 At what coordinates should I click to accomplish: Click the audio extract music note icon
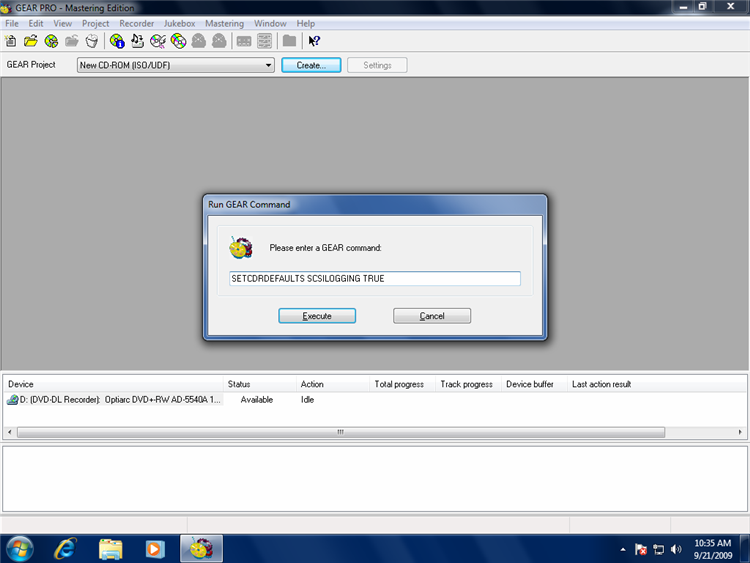[x=137, y=41]
